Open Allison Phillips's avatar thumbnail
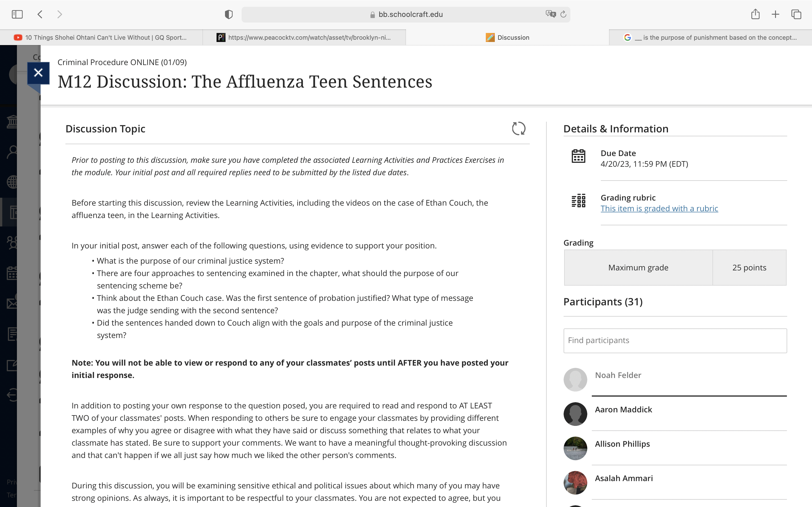This screenshot has height=507, width=812. [x=575, y=448]
